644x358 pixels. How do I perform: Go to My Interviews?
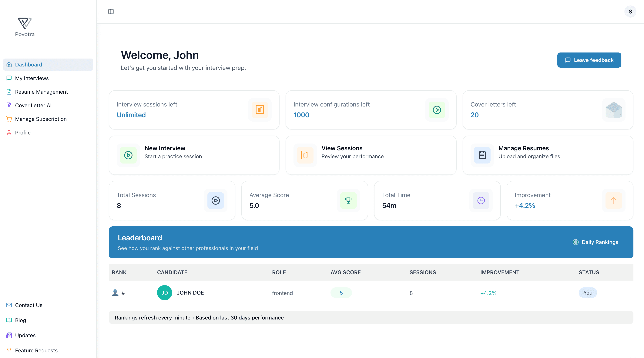pos(48,78)
